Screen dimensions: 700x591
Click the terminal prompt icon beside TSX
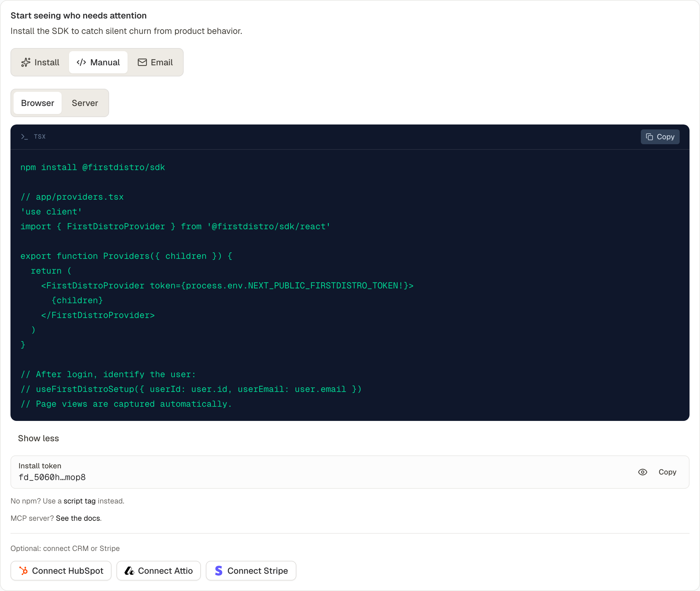tap(24, 137)
